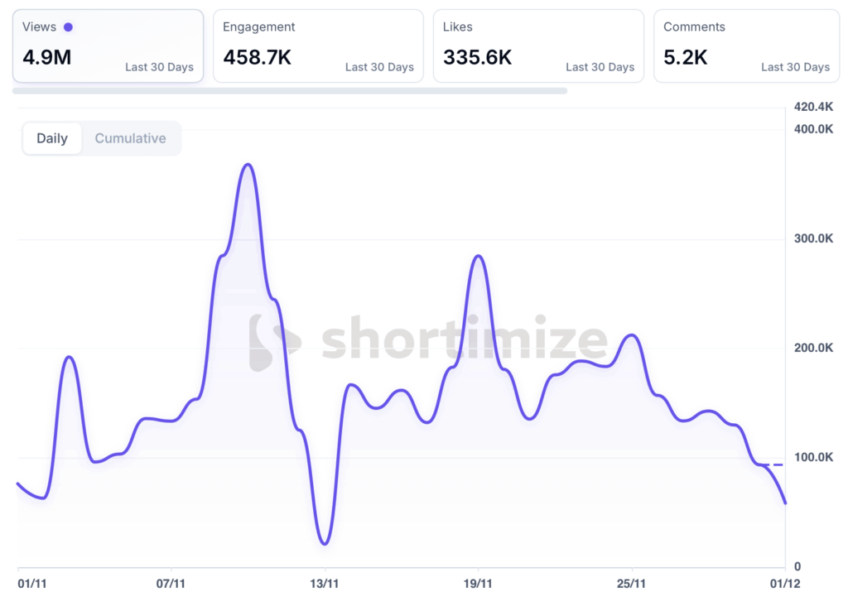Click the 19/11 date label on the axis
Image resolution: width=848 pixels, height=616 pixels.
479,584
